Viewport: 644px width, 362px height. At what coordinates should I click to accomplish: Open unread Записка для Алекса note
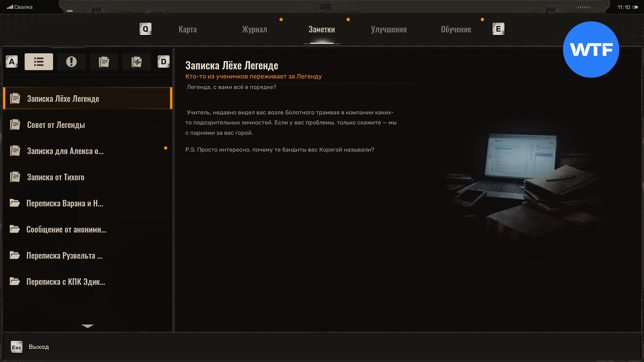click(65, 151)
